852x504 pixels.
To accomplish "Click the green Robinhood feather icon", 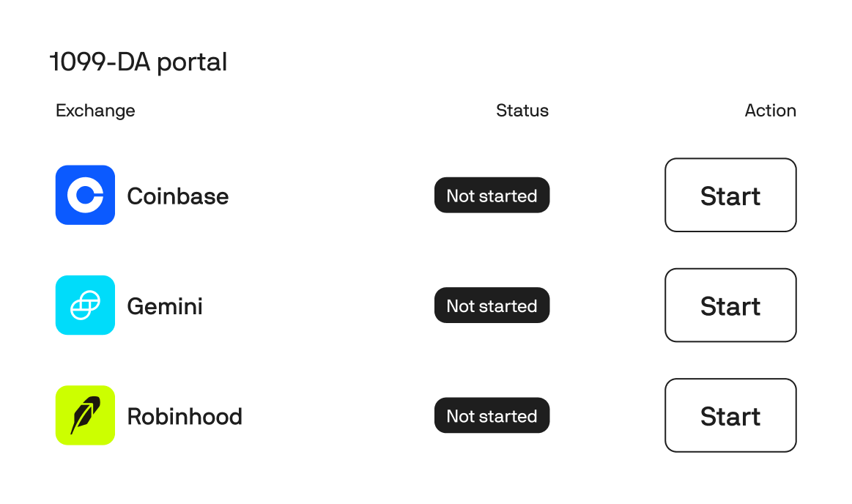I will tap(85, 415).
